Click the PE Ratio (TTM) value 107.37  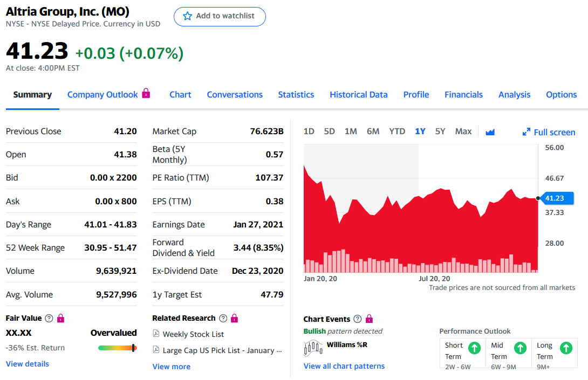click(269, 177)
